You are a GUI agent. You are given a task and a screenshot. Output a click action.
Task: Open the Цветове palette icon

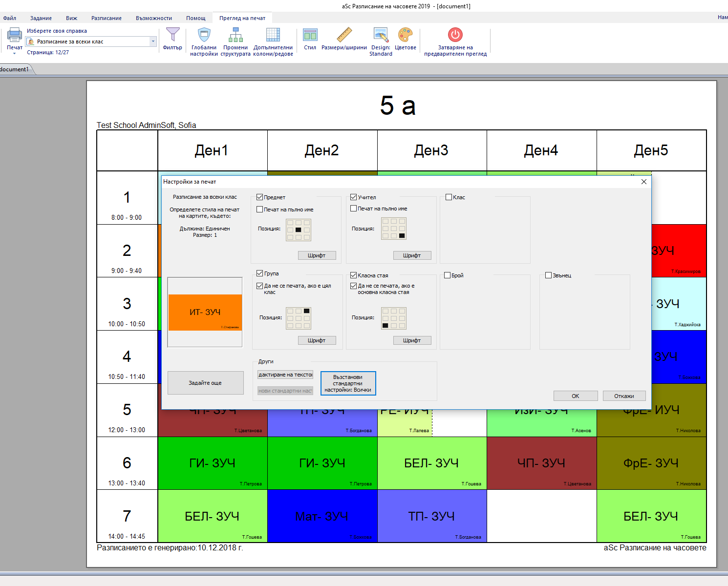405,35
